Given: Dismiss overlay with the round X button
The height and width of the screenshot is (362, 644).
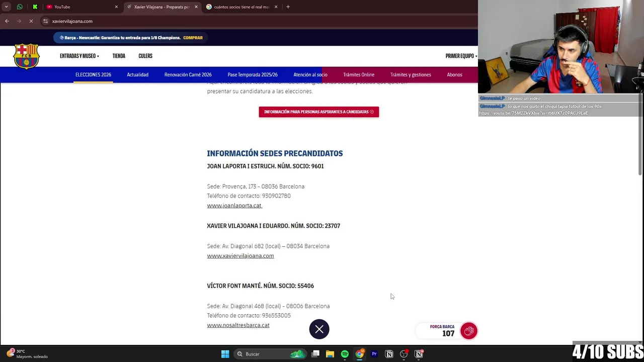Looking at the screenshot, I should click(319, 329).
